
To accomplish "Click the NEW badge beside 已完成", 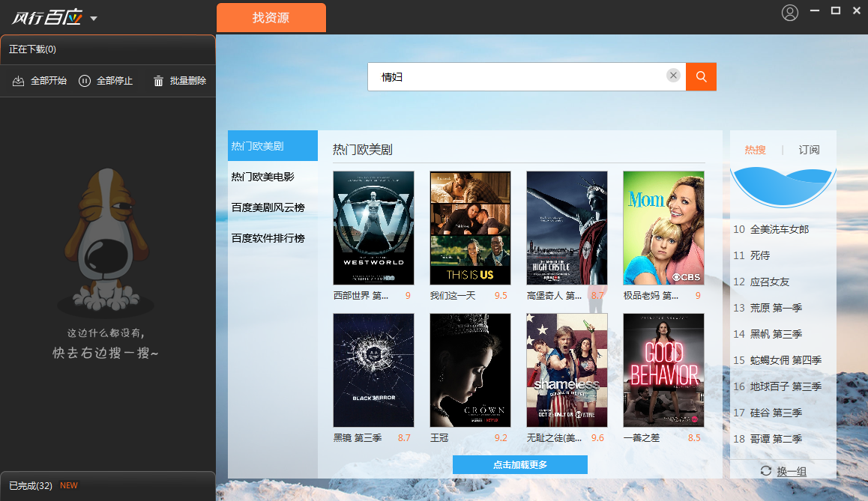I will [69, 485].
